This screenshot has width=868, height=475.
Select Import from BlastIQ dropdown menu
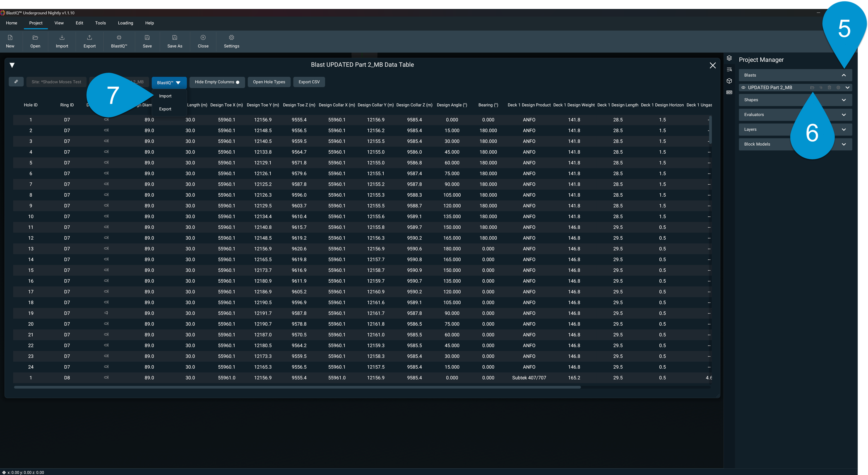point(165,96)
